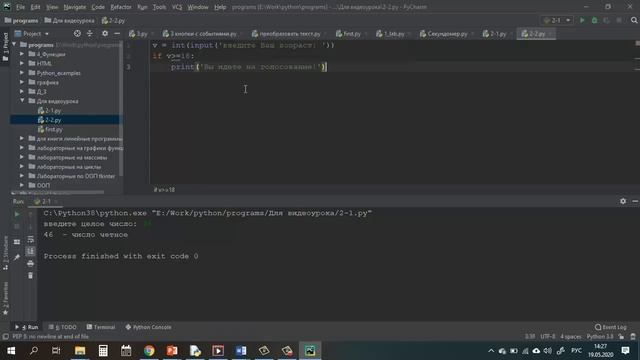The image size is (640, 360).
Task: Open Run tool window settings gear
Action: click(623, 201)
